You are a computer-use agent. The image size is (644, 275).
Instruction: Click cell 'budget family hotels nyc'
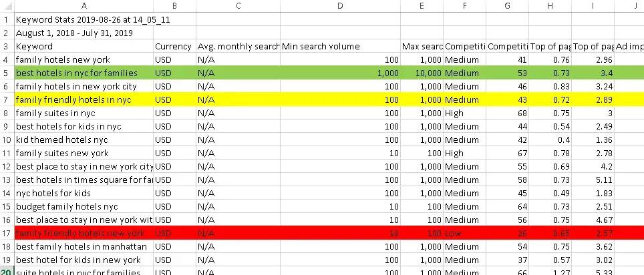pyautogui.click(x=84, y=206)
